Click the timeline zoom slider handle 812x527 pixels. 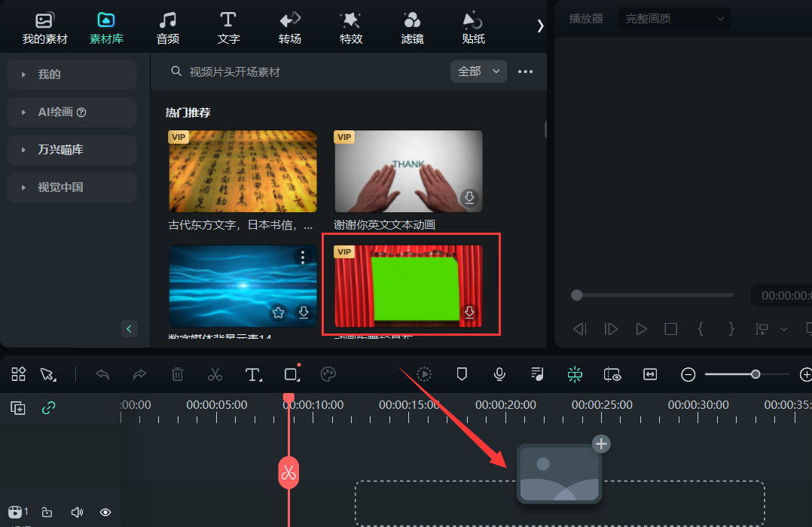click(756, 374)
